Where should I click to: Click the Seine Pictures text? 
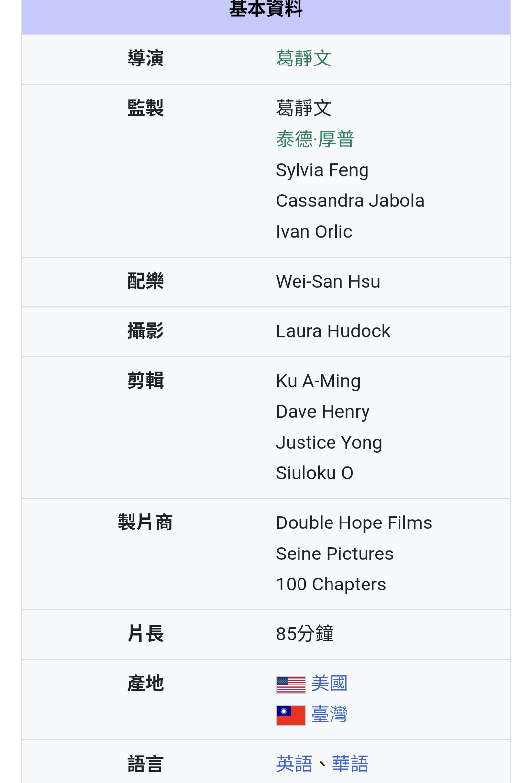tap(334, 554)
